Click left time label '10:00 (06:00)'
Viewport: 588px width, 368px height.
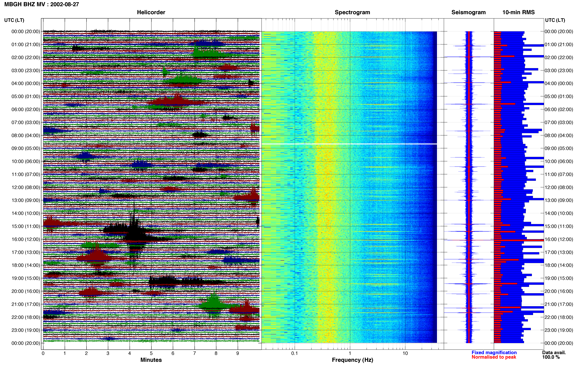tap(26, 161)
